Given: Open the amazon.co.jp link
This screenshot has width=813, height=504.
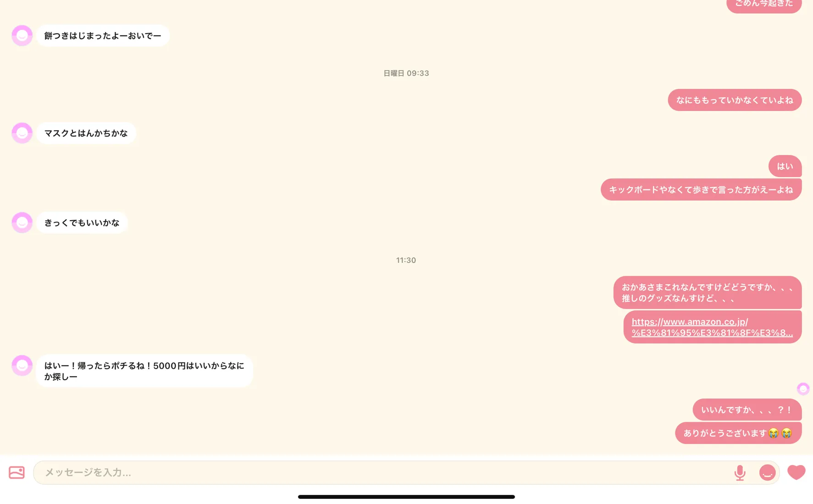Looking at the screenshot, I should coord(712,327).
